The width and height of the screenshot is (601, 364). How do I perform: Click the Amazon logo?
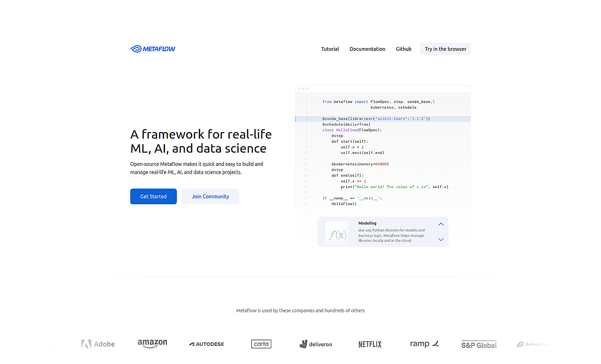pos(153,344)
